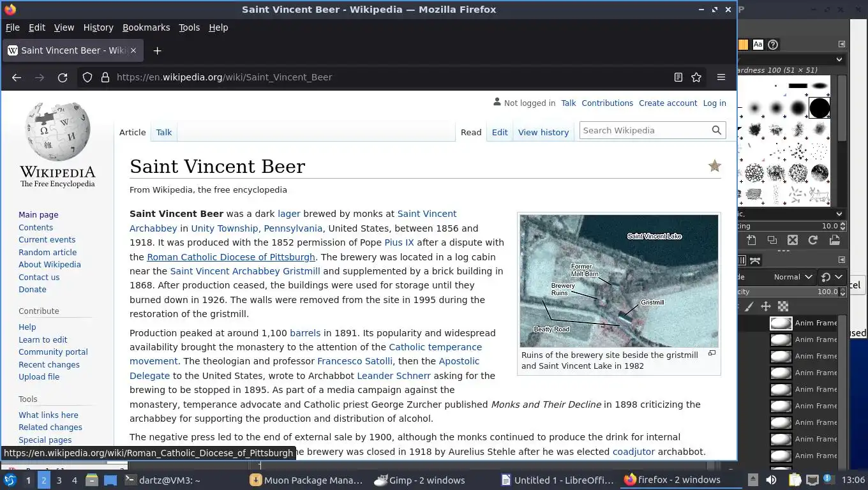
Task: Select the Saint Vincent Beer browser tab
Action: 73,50
